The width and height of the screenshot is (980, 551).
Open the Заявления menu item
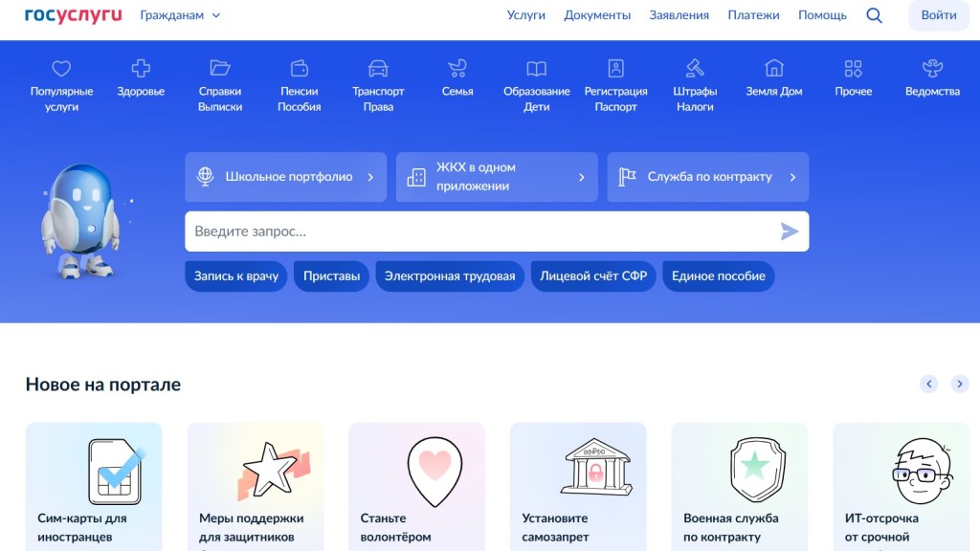pyautogui.click(x=679, y=15)
